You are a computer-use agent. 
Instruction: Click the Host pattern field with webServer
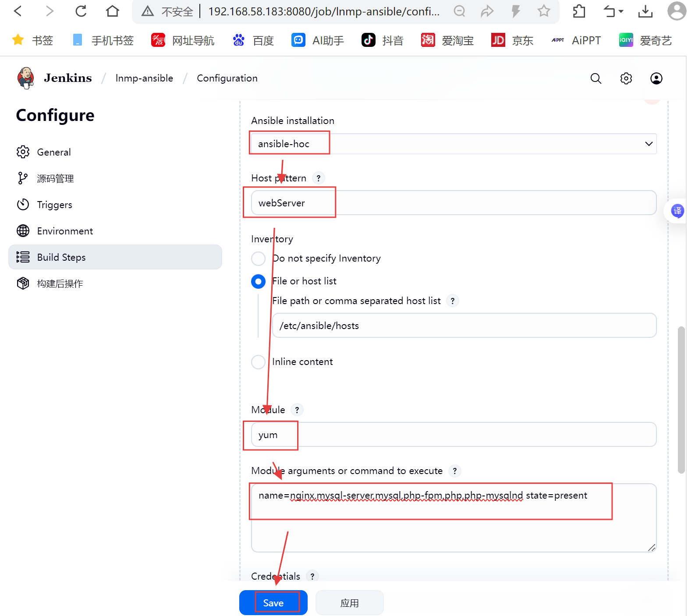(x=454, y=203)
